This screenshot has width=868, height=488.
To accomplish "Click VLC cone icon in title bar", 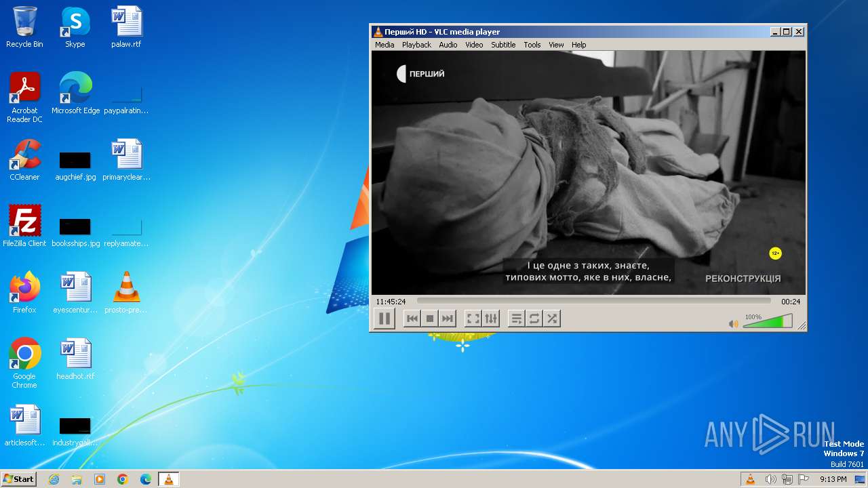I will coord(378,32).
